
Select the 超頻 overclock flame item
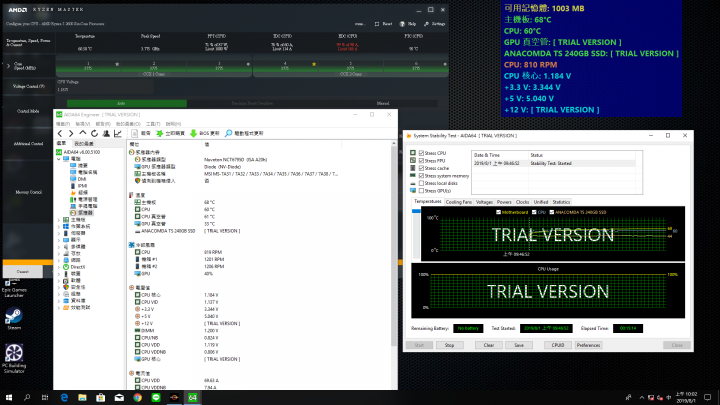click(79, 192)
